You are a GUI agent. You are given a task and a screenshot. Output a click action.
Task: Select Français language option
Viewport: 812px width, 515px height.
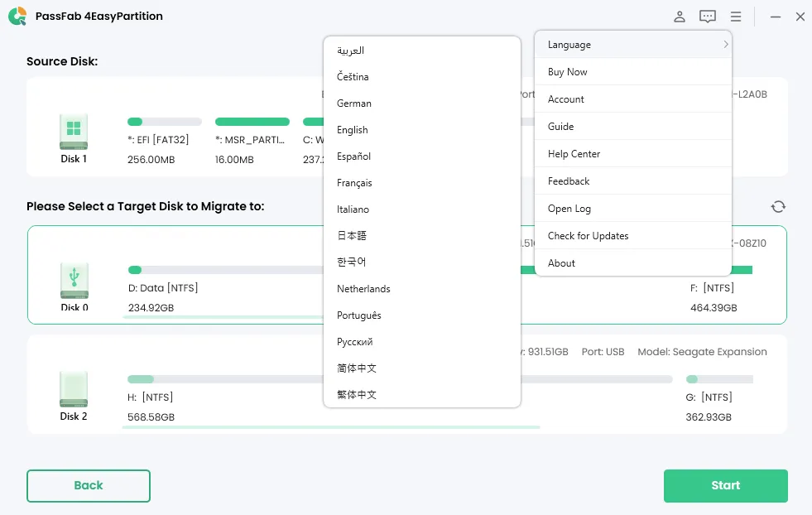tap(354, 183)
